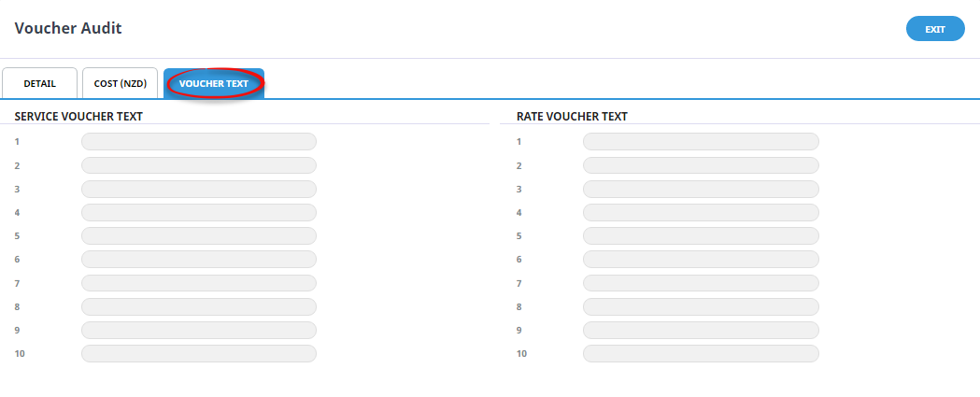
Task: Click Service Voucher Text line 6 field
Action: click(x=199, y=260)
